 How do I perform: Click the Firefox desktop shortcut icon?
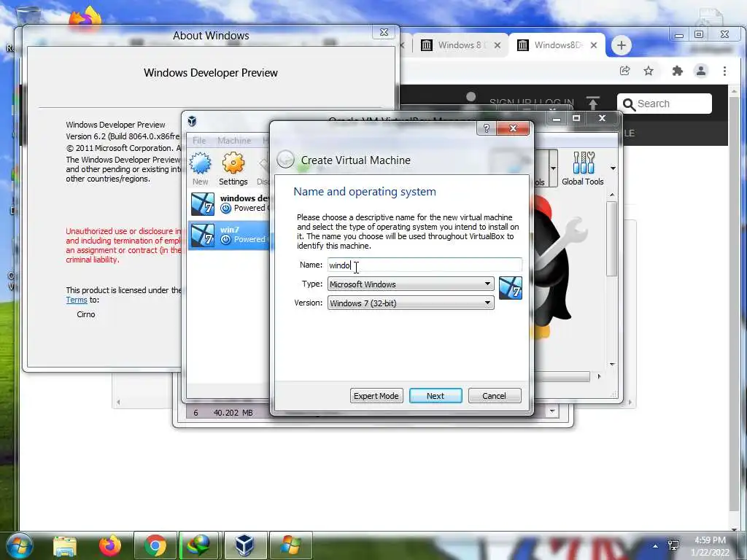point(86,17)
